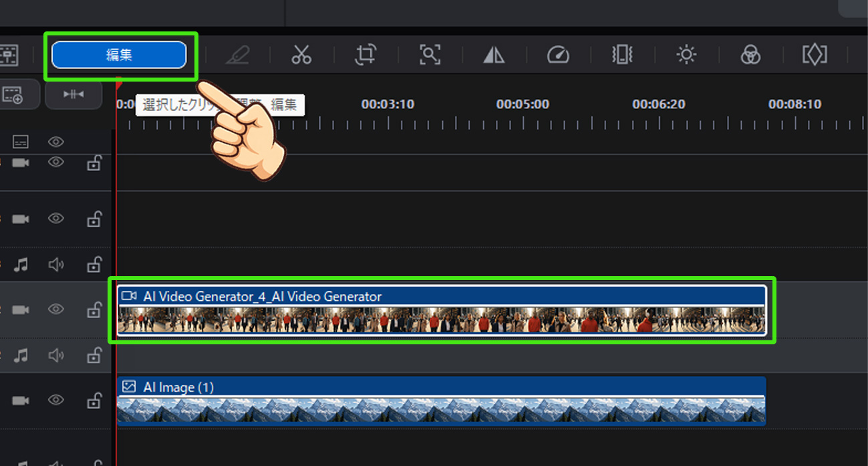This screenshot has height=466, width=868.
Task: Lock the AI Video Generator track
Action: pyautogui.click(x=94, y=310)
